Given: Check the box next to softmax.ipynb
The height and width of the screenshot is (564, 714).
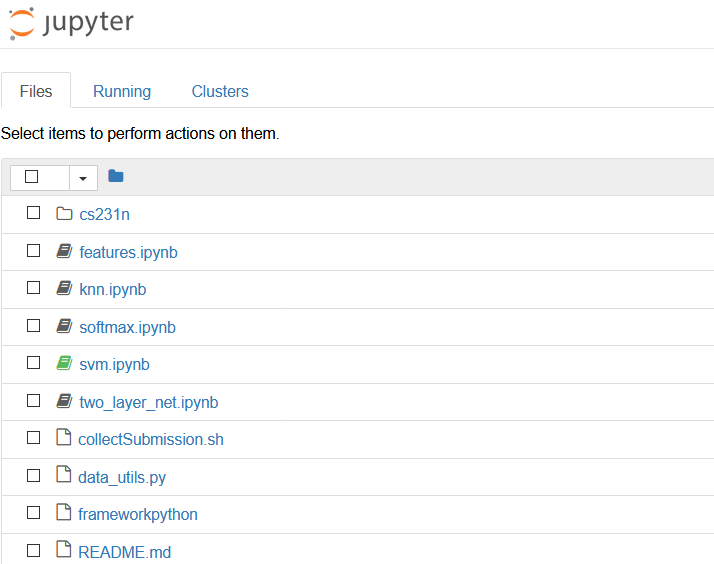Looking at the screenshot, I should (x=33, y=326).
